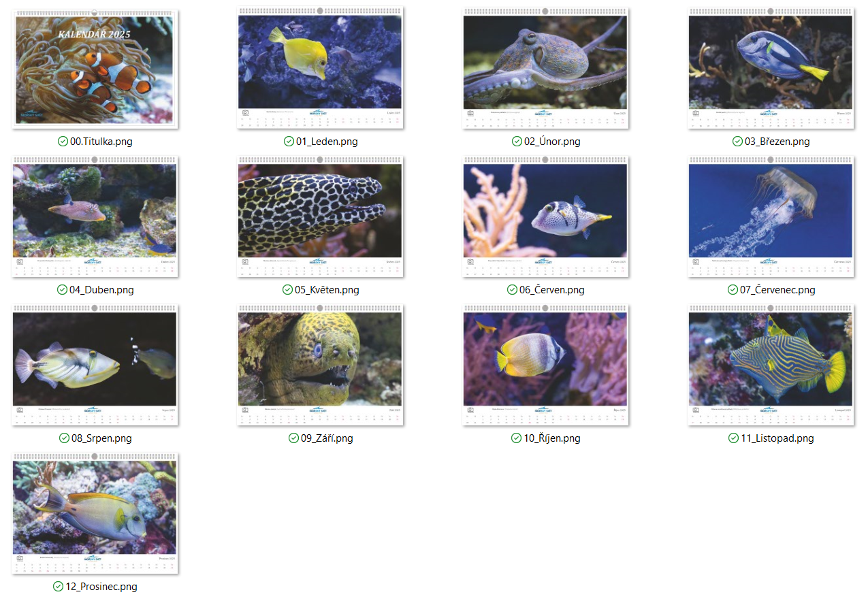Click the sync checkmark next to 12_Prosinec.png
Viewport: 868px width, 603px height.
(59, 587)
